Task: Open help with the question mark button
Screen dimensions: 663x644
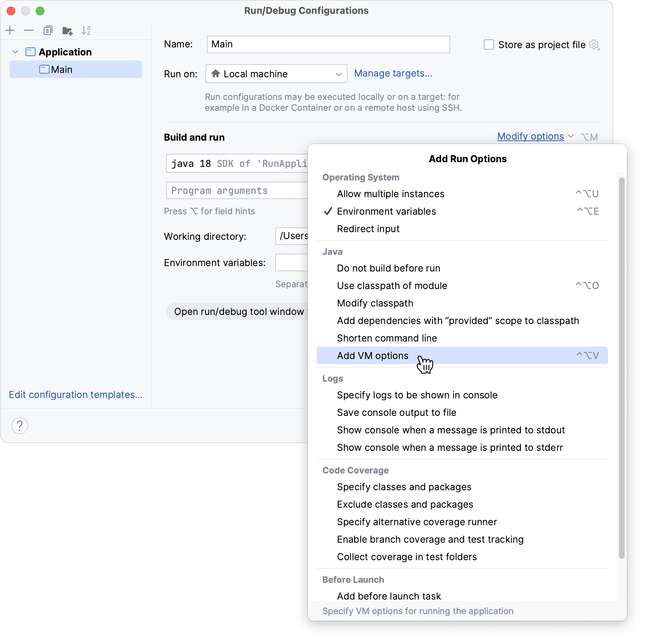Action: (x=20, y=425)
